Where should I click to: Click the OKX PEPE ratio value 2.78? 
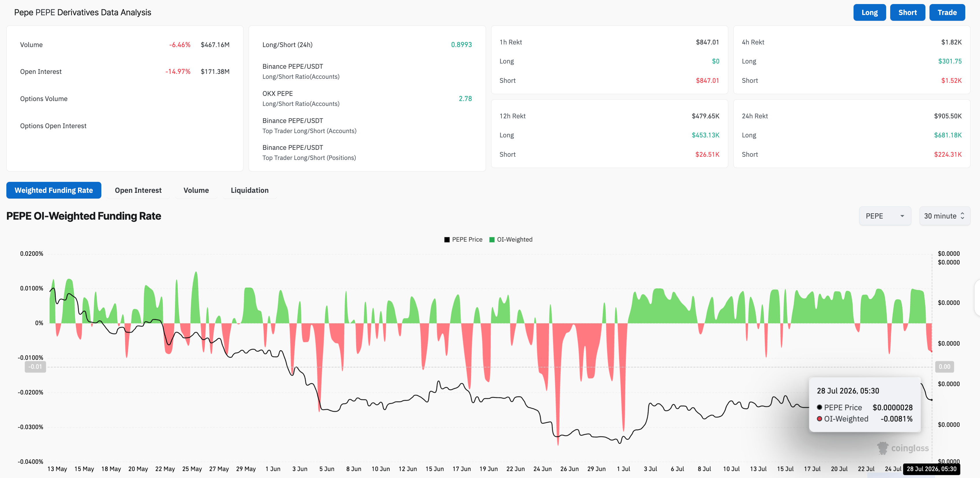point(465,98)
